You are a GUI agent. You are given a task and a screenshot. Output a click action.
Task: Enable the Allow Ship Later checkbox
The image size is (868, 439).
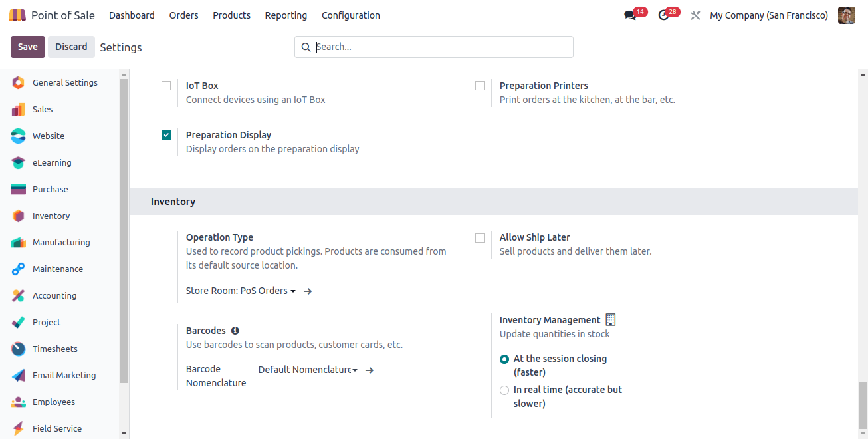point(480,237)
